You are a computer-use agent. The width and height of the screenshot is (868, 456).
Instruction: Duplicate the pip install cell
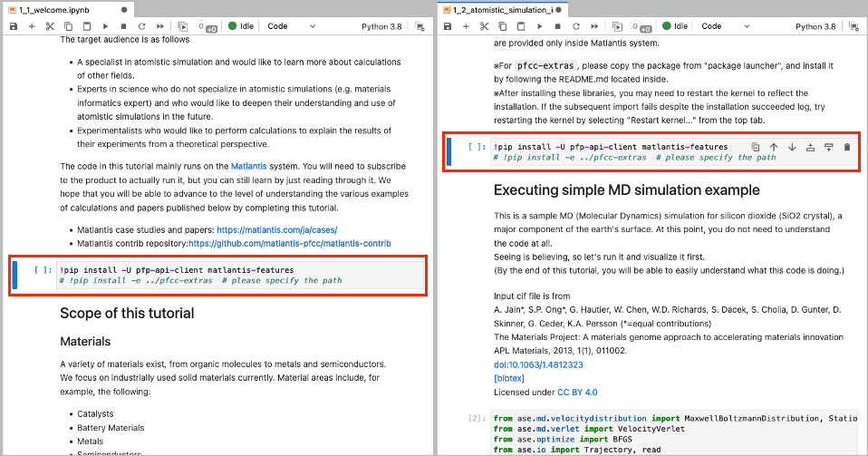[756, 147]
